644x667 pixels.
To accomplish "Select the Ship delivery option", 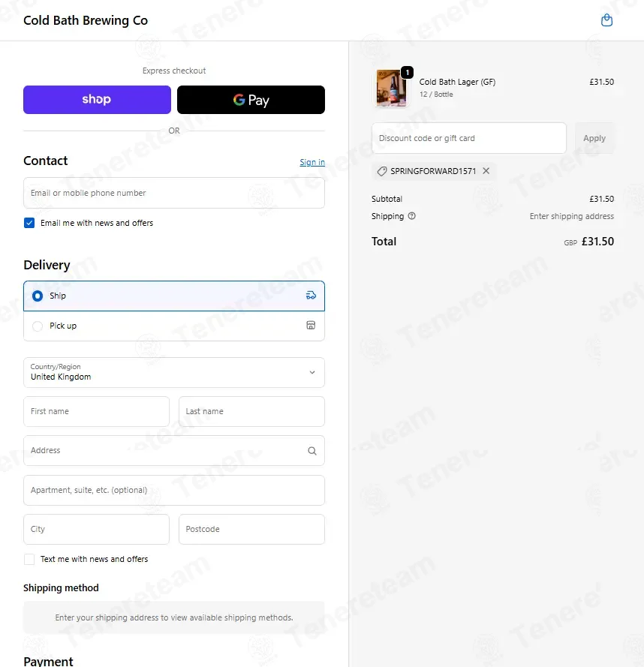I will (174, 296).
